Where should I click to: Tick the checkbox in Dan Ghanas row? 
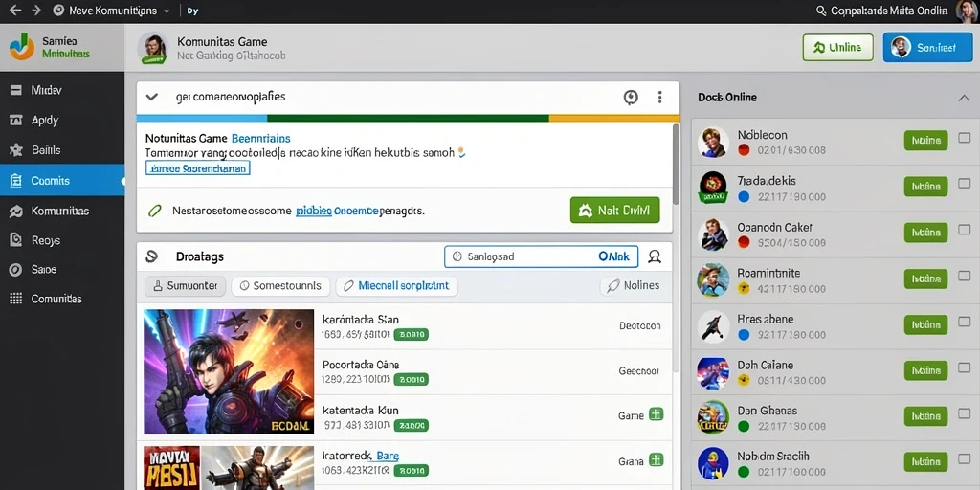(965, 413)
